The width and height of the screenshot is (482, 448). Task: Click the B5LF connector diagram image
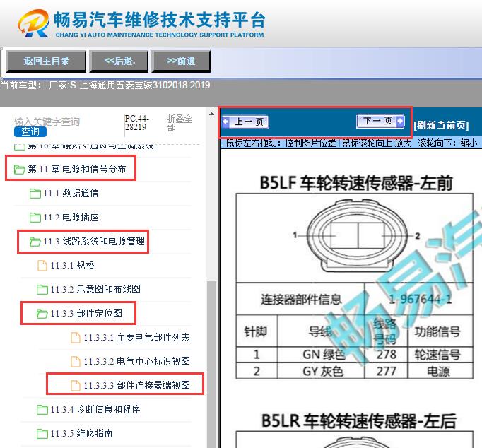(358, 237)
